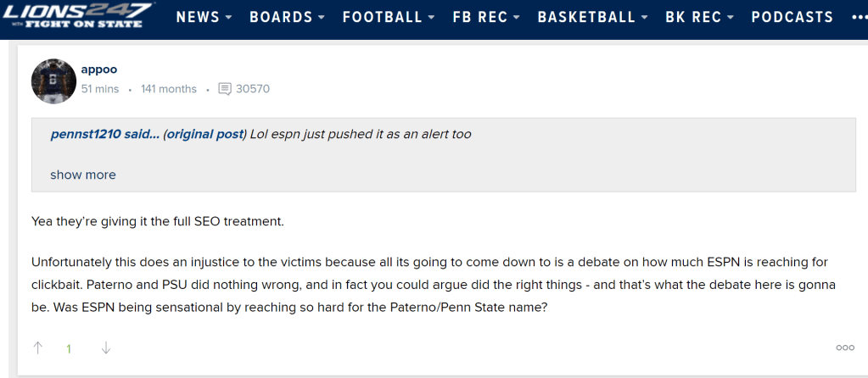
Task: Expand the quote with "show more"
Action: point(83,175)
